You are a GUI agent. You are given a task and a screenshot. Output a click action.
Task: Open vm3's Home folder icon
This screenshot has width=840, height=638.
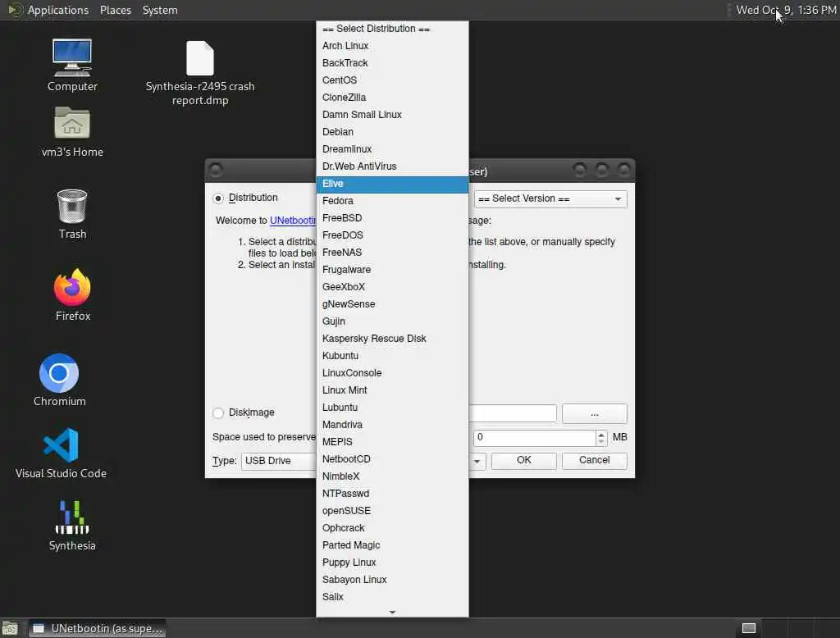coord(72,131)
